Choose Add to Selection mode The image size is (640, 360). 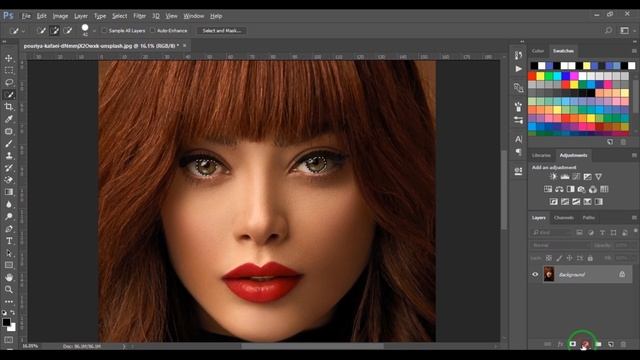54,31
